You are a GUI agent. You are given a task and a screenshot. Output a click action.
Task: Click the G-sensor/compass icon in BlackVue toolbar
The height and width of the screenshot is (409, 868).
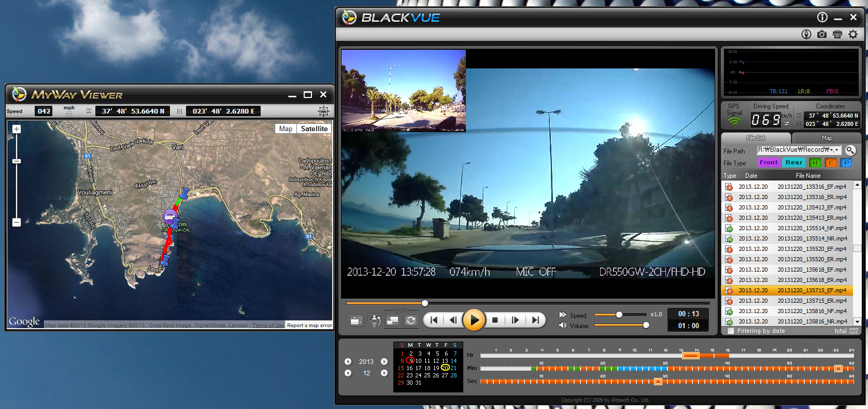click(x=806, y=34)
